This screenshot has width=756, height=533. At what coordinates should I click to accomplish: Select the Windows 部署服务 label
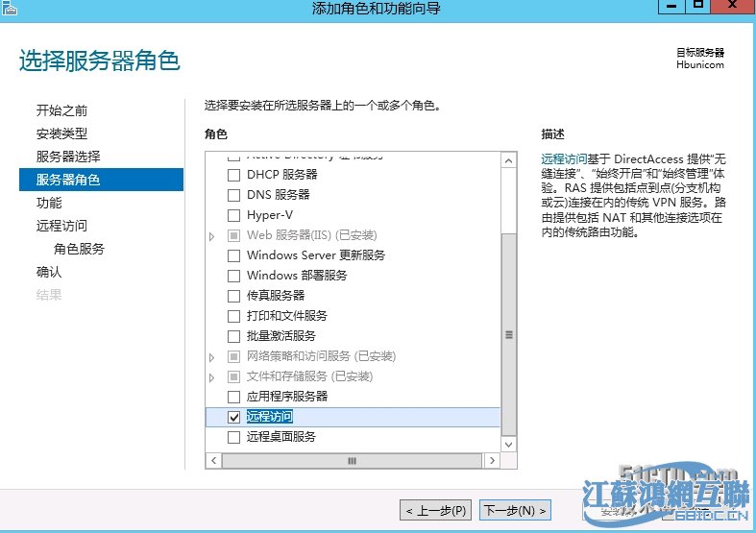click(x=297, y=276)
